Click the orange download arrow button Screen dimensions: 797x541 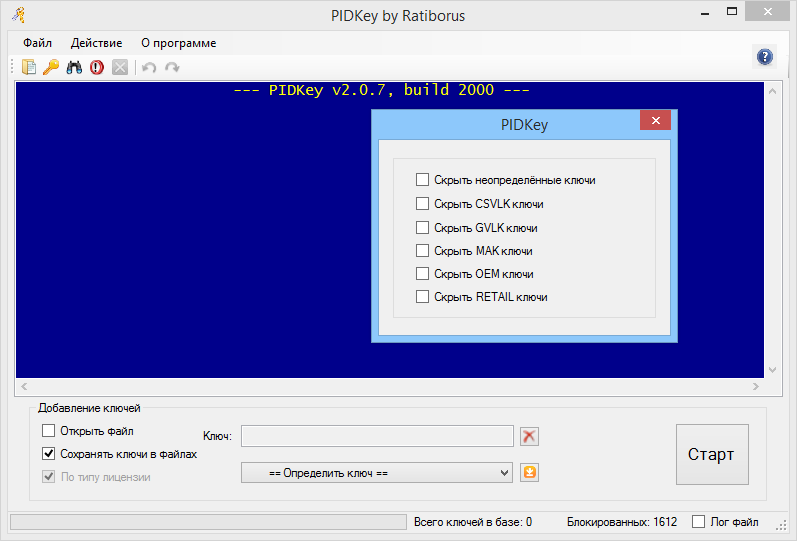click(529, 472)
